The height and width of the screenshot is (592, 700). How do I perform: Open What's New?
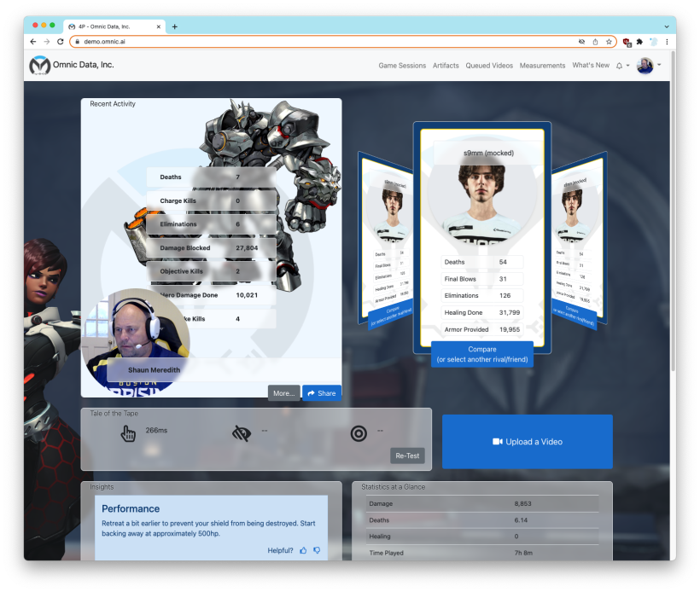point(591,65)
